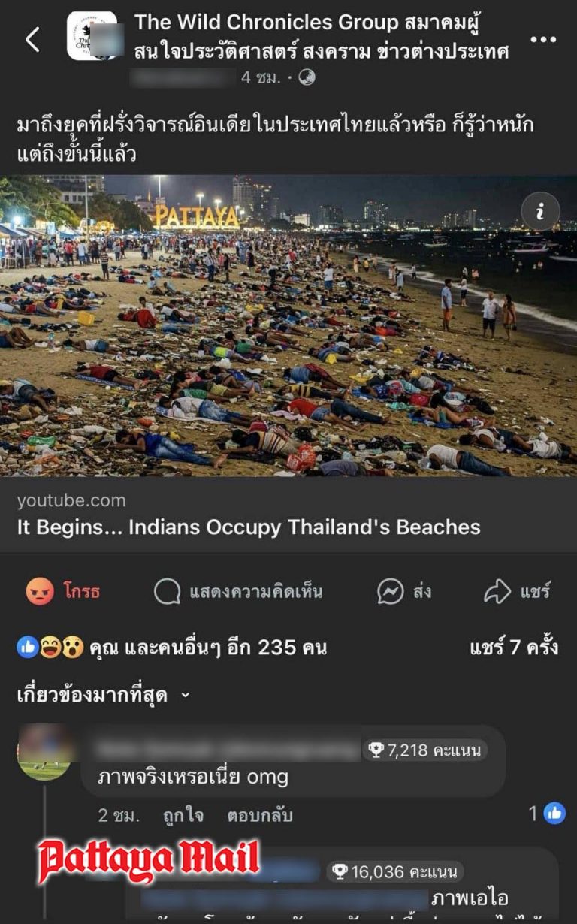This screenshot has width=577, height=924.
Task: Tap the info icon on image
Action: (x=540, y=211)
